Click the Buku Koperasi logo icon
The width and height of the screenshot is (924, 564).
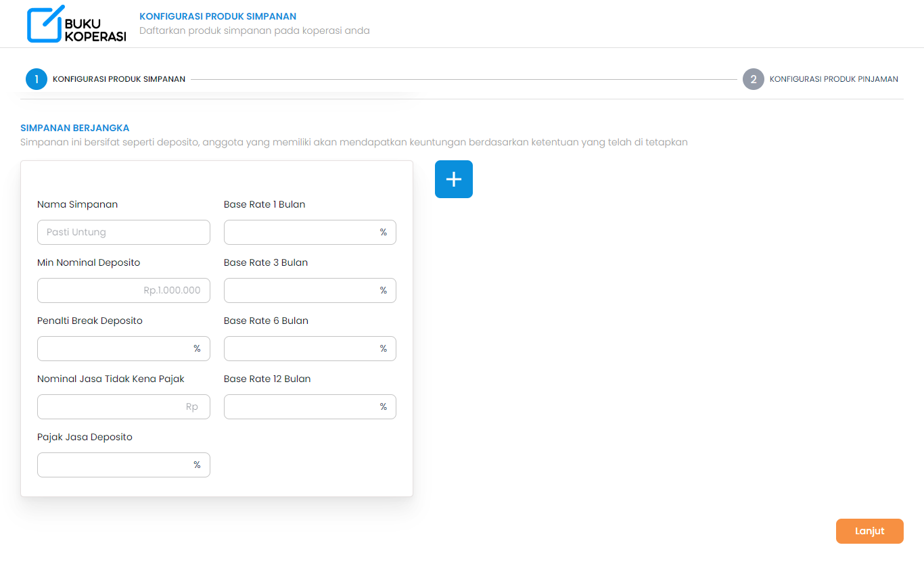[45, 24]
